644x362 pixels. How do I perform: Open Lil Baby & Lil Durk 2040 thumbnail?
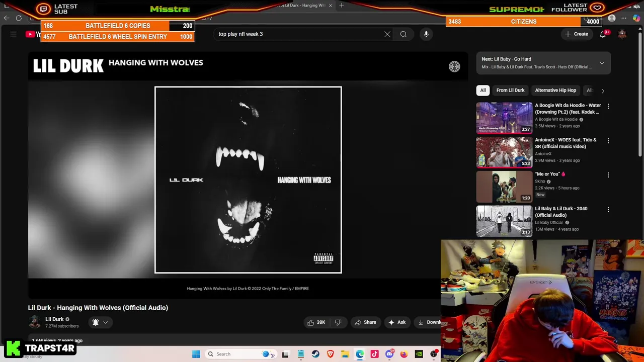click(x=504, y=221)
